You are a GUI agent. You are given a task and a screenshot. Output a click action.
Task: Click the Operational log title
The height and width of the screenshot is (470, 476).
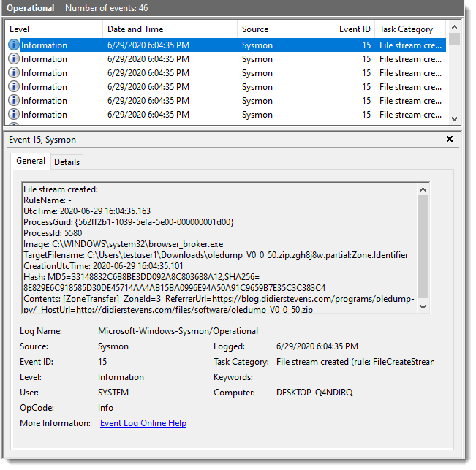click(31, 8)
